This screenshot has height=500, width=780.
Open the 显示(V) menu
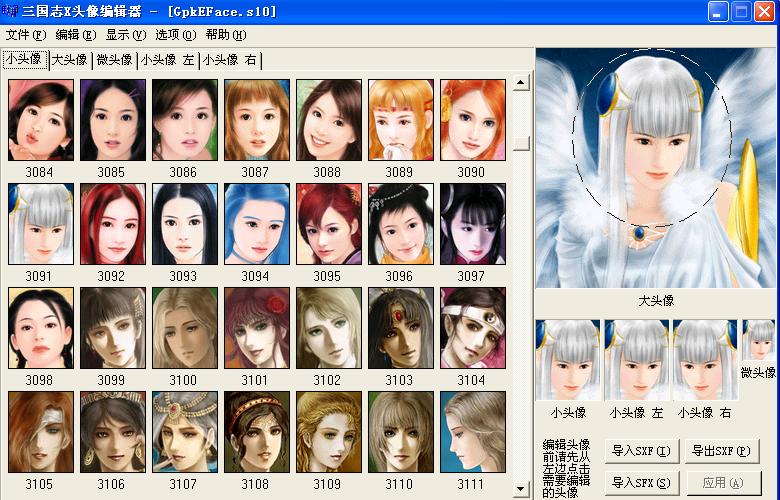125,34
